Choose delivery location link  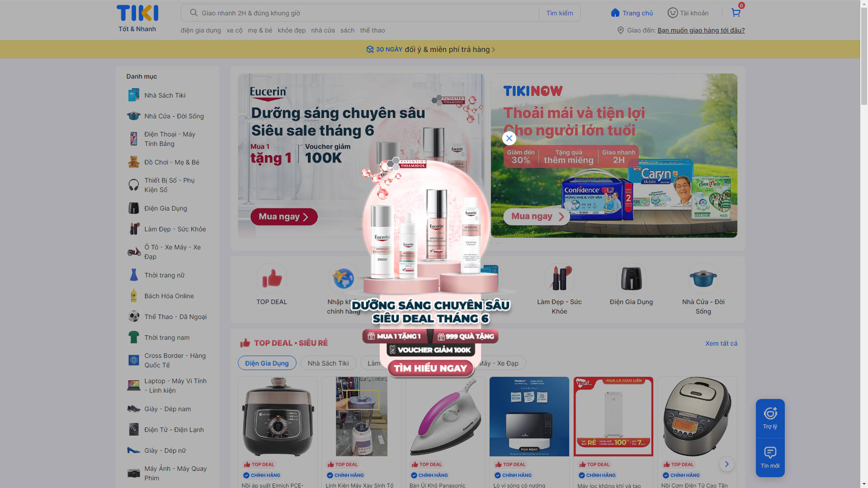[701, 30]
